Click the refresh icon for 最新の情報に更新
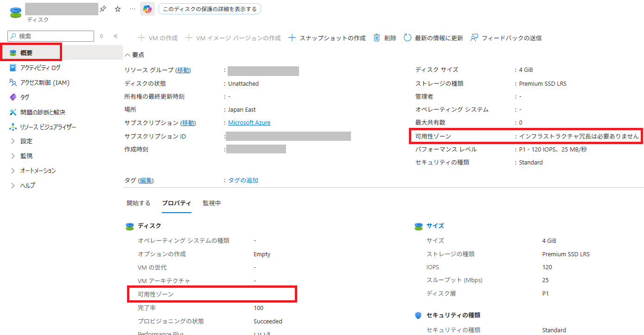Screen dimensions: 644x335 tap(408, 38)
